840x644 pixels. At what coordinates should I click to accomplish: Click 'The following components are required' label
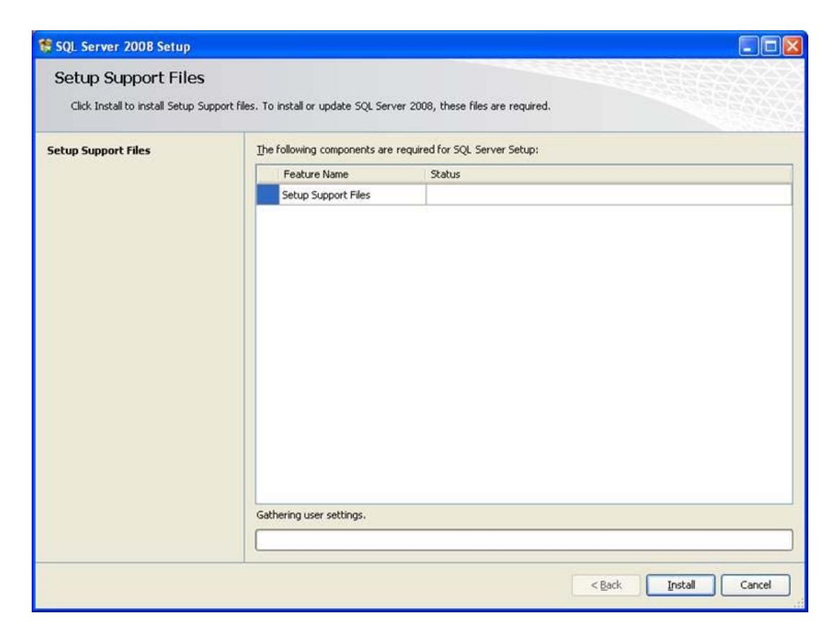(397, 150)
